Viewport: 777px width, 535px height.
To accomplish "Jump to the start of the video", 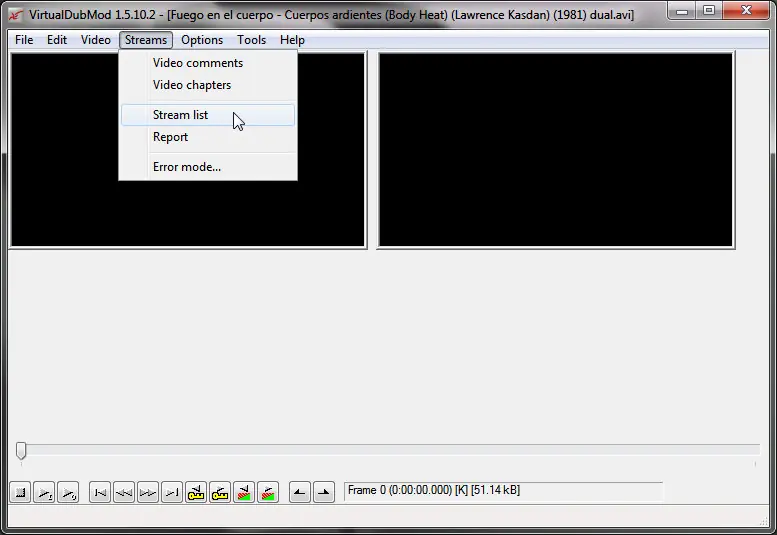I will point(100,492).
